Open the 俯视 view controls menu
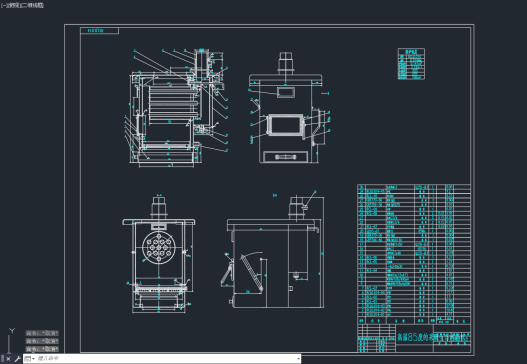The height and width of the screenshot is (364, 527). pyautogui.click(x=13, y=5)
